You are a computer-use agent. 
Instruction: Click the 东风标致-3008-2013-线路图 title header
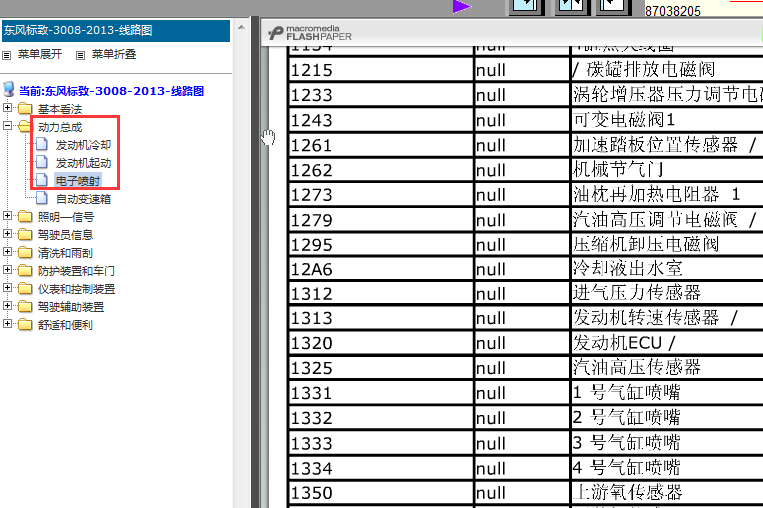[x=116, y=31]
